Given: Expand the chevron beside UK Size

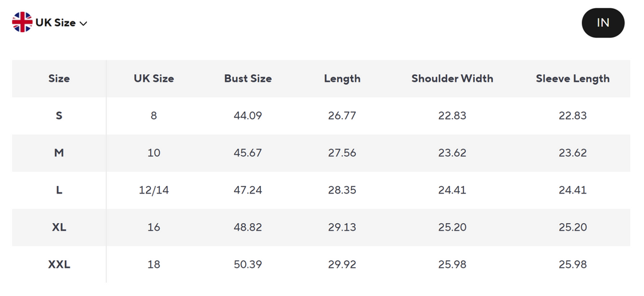Looking at the screenshot, I should point(84,23).
